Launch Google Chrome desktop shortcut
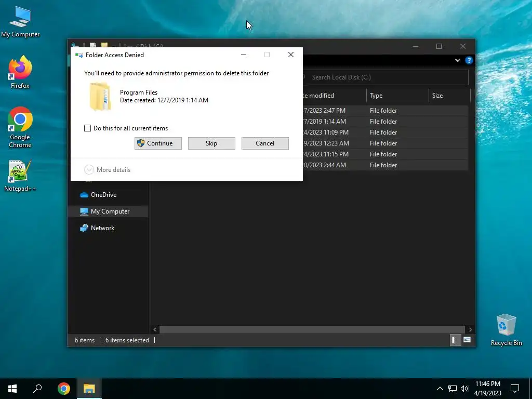This screenshot has height=399, width=532. [20, 127]
